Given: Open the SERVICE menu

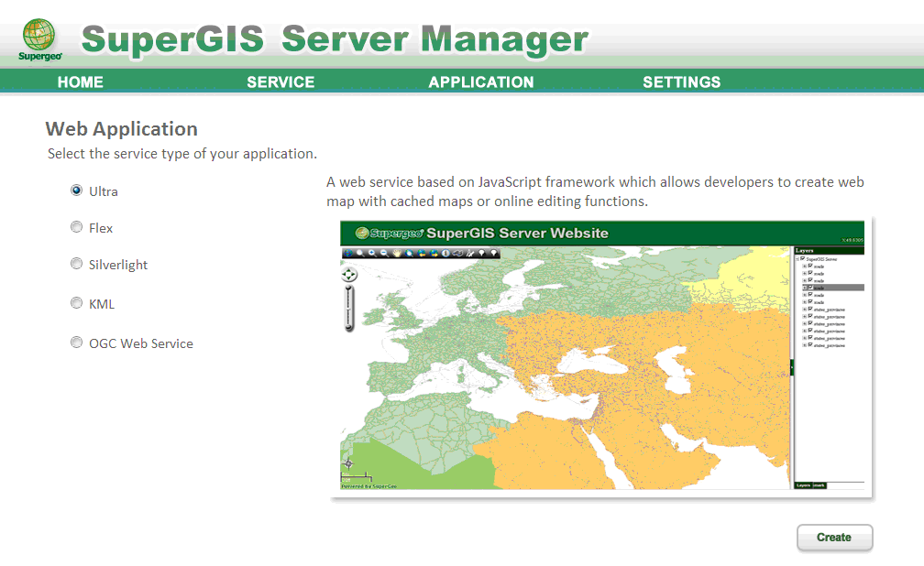Looking at the screenshot, I should (x=280, y=82).
